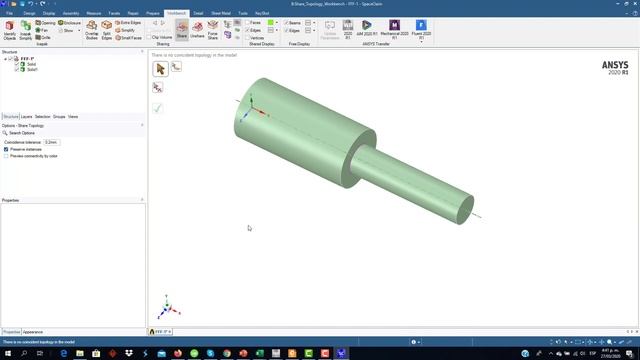This screenshot has height=360, width=640.
Task: Toggle visibility of second Solid1 body
Action: tap(17, 69)
